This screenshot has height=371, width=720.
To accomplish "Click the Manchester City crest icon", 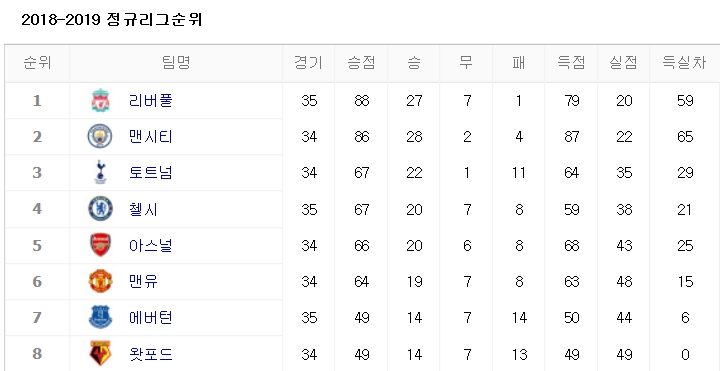I will (x=100, y=136).
